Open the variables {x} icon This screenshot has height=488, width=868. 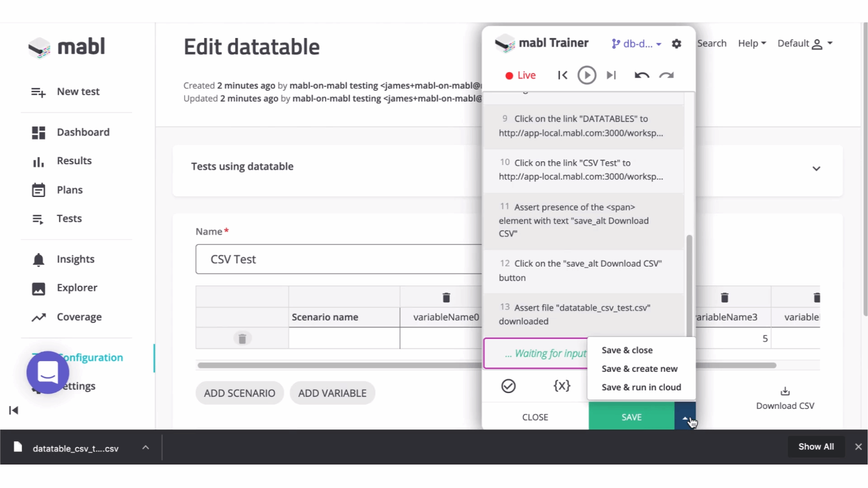(562, 385)
